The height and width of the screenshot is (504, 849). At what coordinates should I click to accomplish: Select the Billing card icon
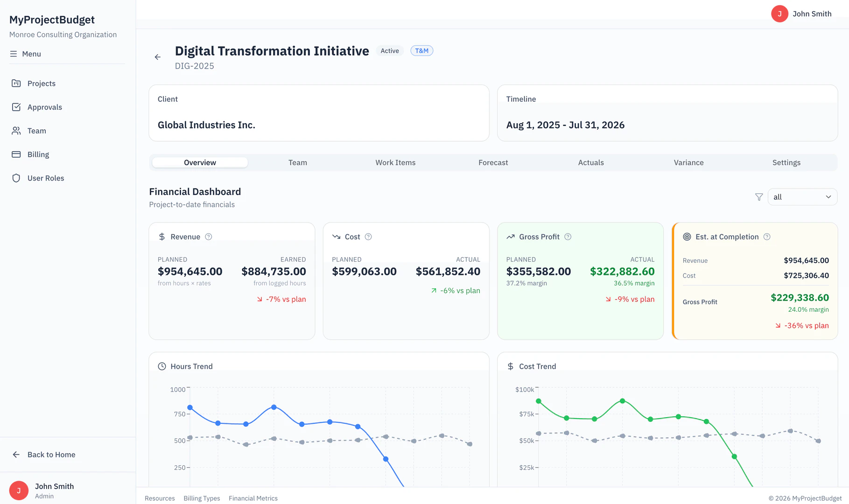click(x=16, y=154)
